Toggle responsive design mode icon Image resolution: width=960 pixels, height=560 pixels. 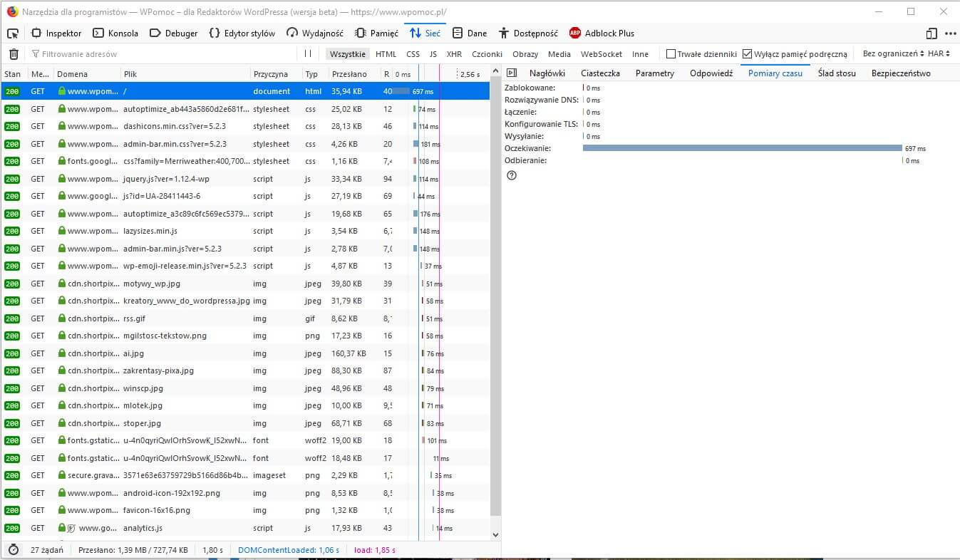coord(931,33)
